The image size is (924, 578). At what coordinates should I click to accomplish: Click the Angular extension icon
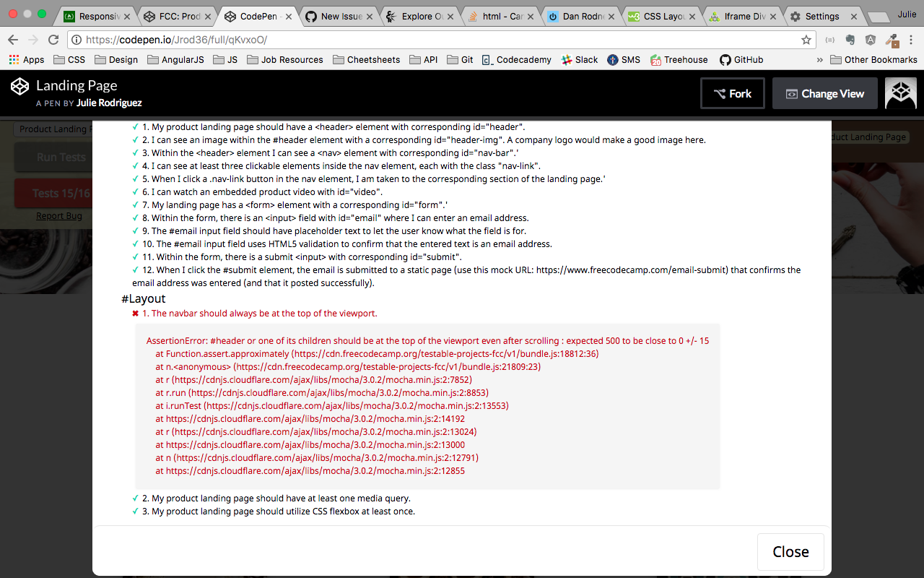[871, 40]
